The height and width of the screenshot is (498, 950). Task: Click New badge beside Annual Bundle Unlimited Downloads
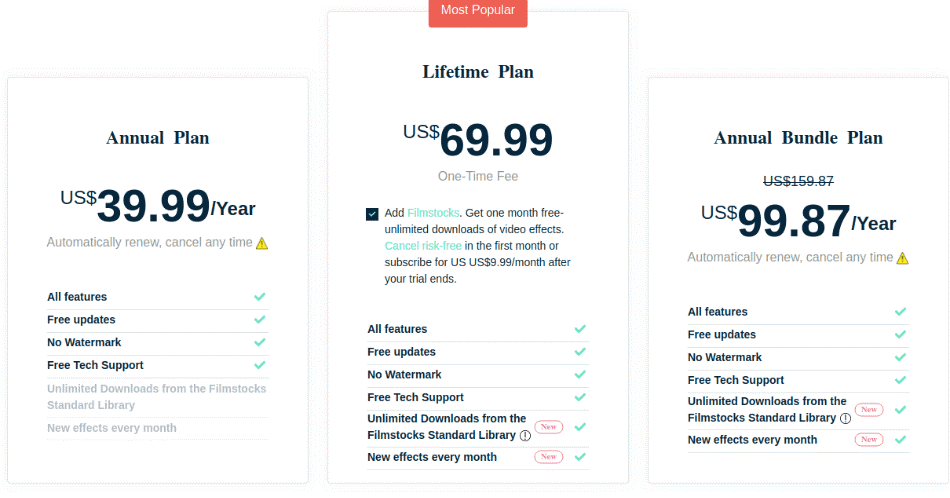pyautogui.click(x=869, y=410)
